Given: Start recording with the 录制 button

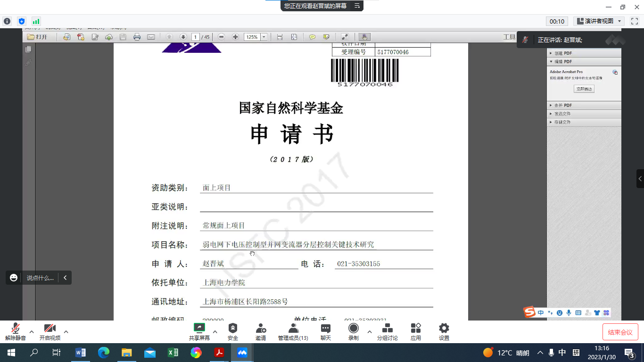Looking at the screenshot, I should coord(353,332).
